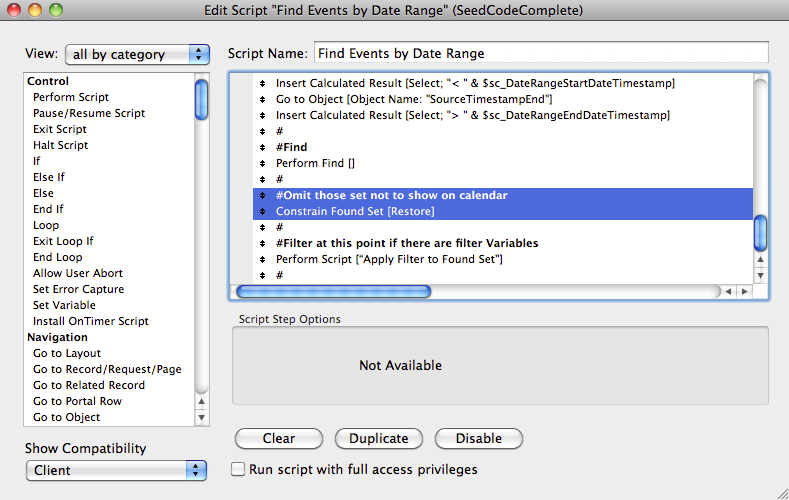789x500 pixels.
Task: Select the Go to Layout step
Action: pos(66,353)
